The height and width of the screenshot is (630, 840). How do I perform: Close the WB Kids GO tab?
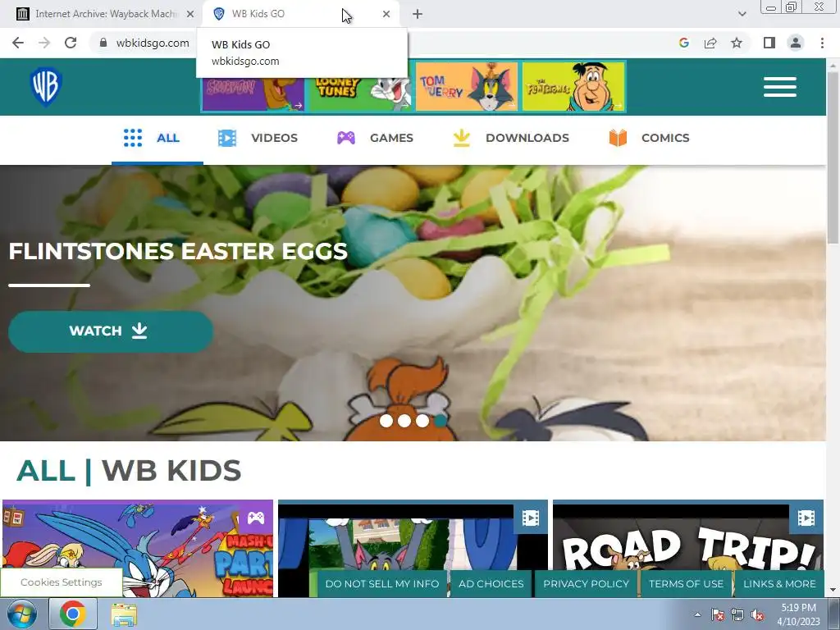pyautogui.click(x=386, y=14)
